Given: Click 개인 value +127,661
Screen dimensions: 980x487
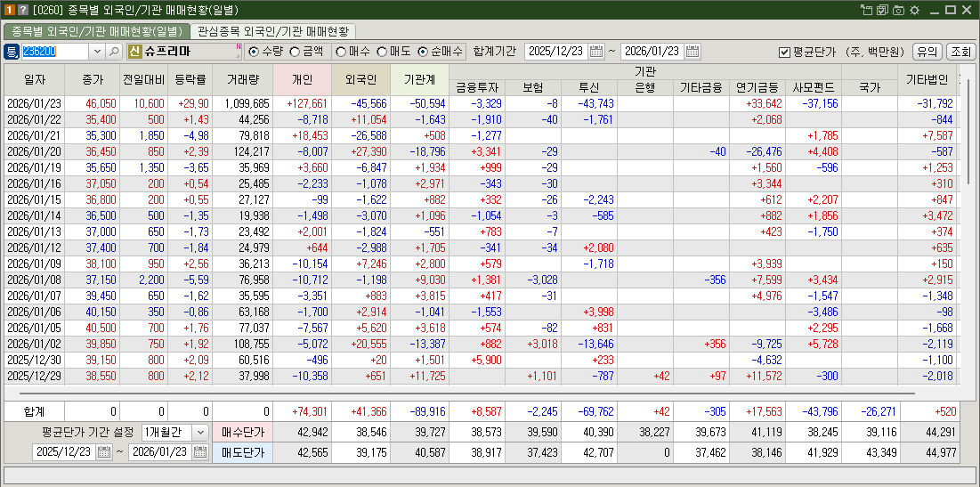Looking at the screenshot, I should pyautogui.click(x=303, y=104).
